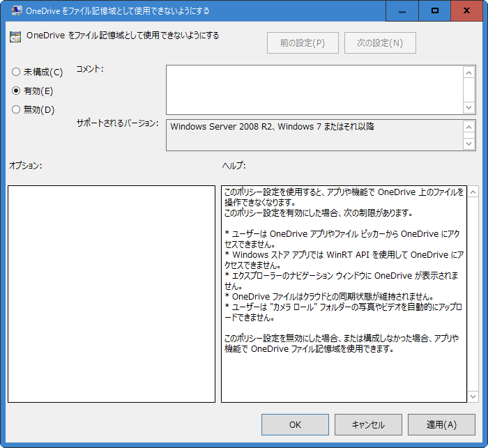Viewport: 488px width, 448px height.
Task: Click comment box scroll up arrow
Action: [x=468, y=72]
